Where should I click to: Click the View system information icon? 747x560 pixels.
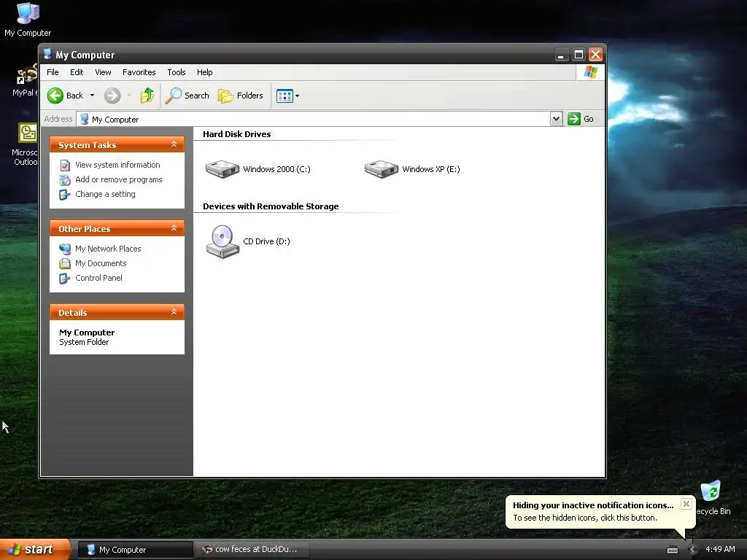click(65, 166)
